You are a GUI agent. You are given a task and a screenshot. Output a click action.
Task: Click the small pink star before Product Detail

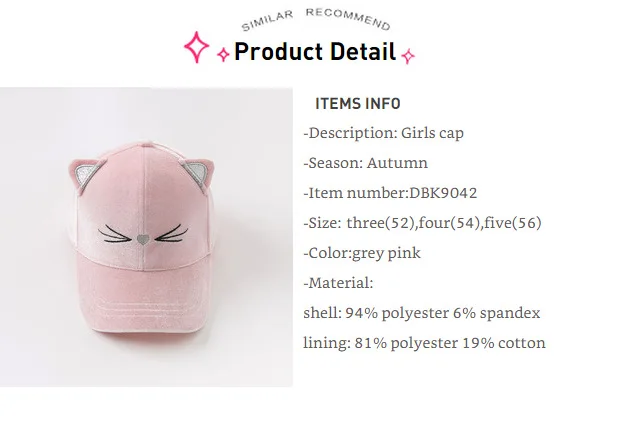tap(223, 54)
